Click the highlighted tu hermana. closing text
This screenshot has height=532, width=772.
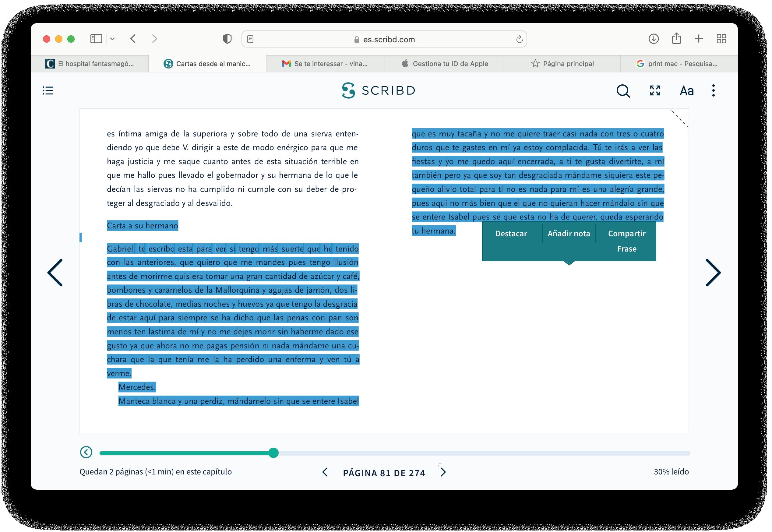coord(433,231)
